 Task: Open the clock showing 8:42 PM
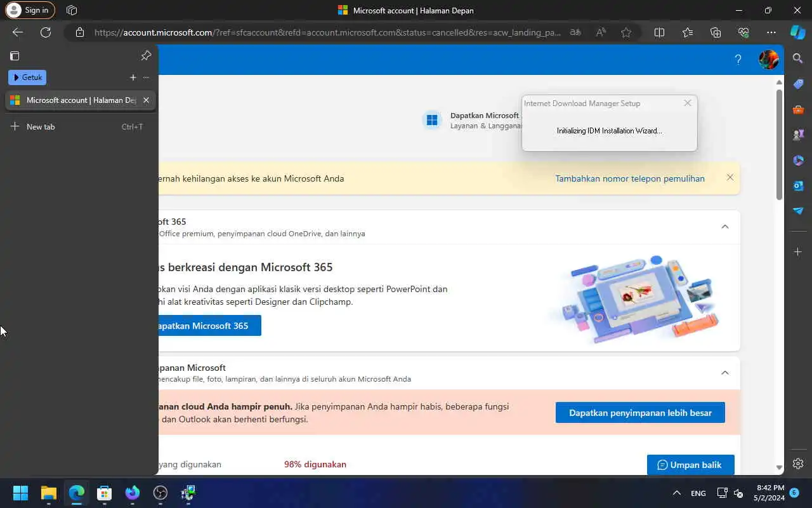click(770, 493)
